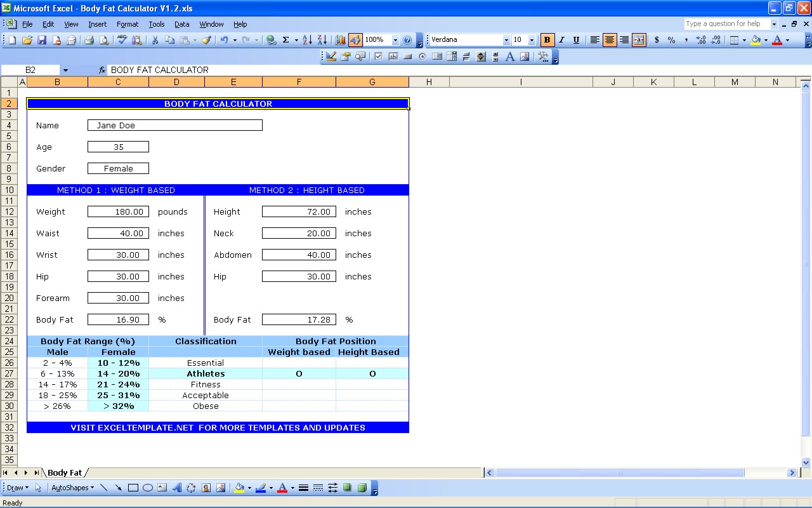Viewport: 812px width, 508px height.
Task: Switch to the Body Fat sheet tab
Action: point(65,472)
